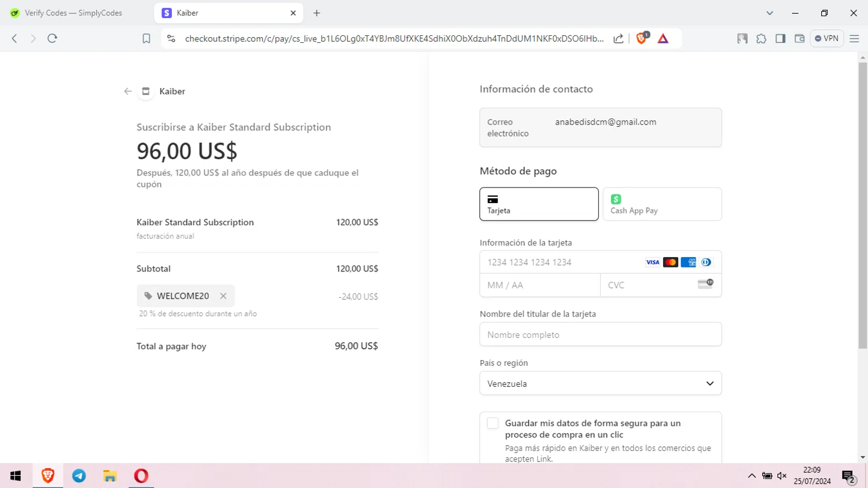Click the WELCOME20 coupon tag icon
Image resolution: width=868 pixels, height=488 pixels.
(x=148, y=296)
